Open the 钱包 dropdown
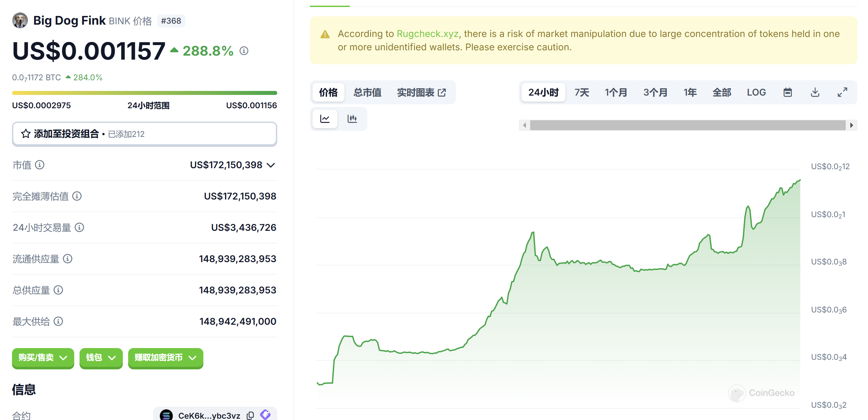The image size is (868, 420). pos(101,358)
